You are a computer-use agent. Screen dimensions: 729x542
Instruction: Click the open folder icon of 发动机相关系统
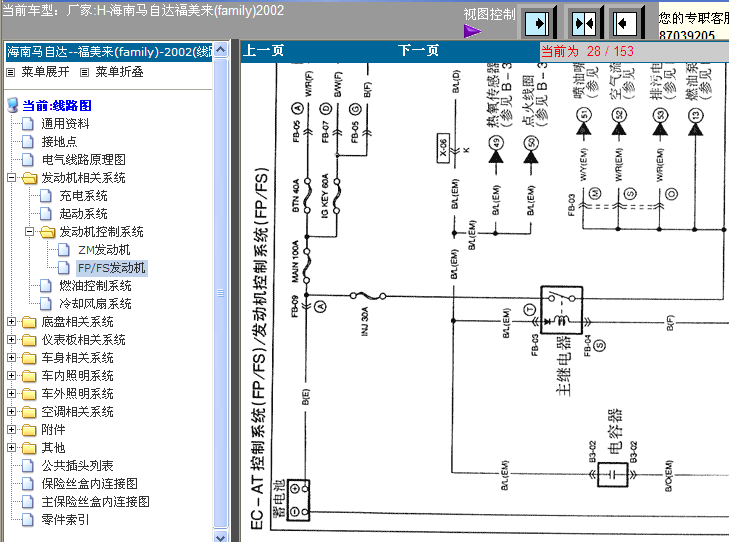(x=29, y=178)
